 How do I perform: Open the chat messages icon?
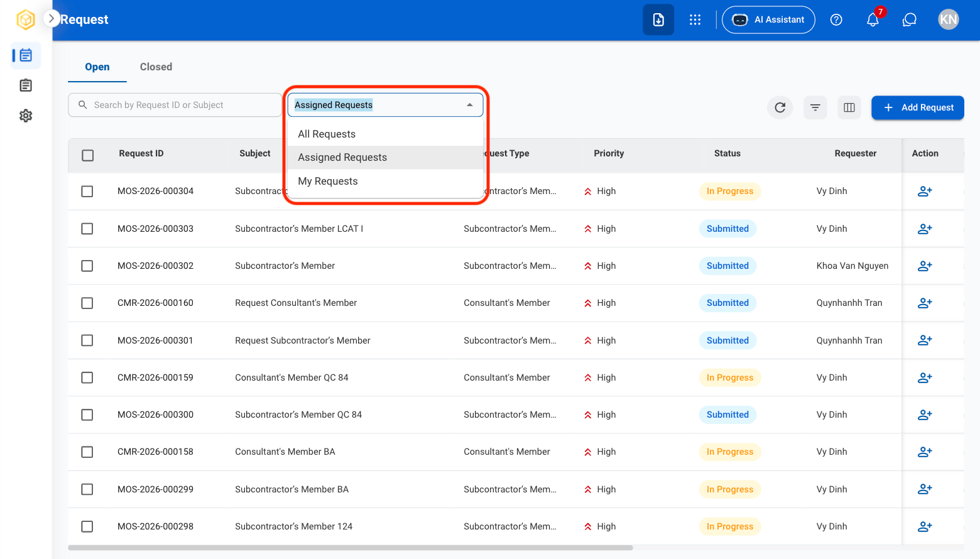[909, 19]
